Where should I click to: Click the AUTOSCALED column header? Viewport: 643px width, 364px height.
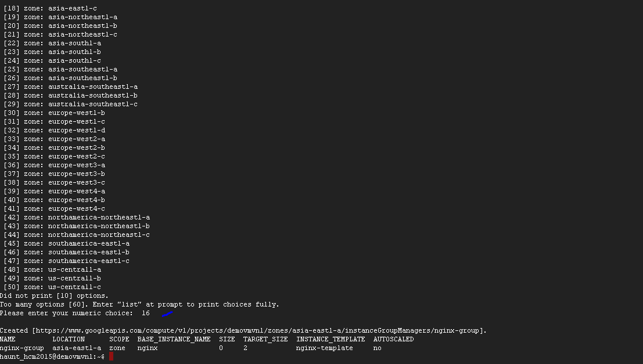point(393,339)
